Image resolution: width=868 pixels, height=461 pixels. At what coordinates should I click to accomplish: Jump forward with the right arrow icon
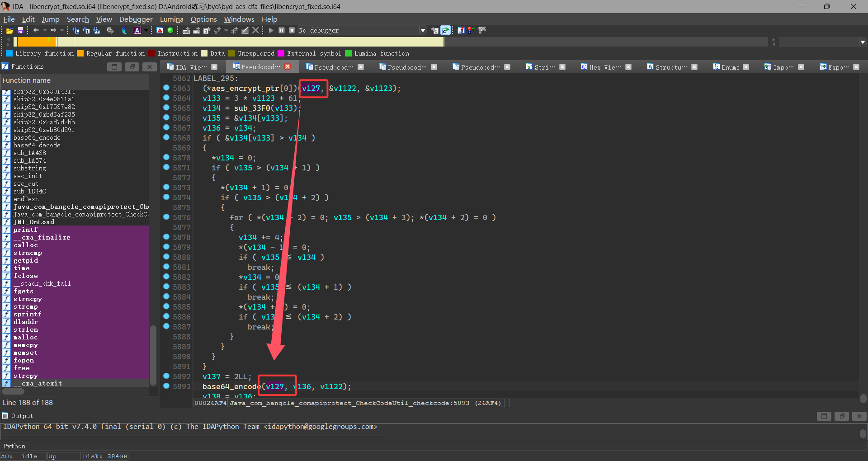(x=53, y=30)
